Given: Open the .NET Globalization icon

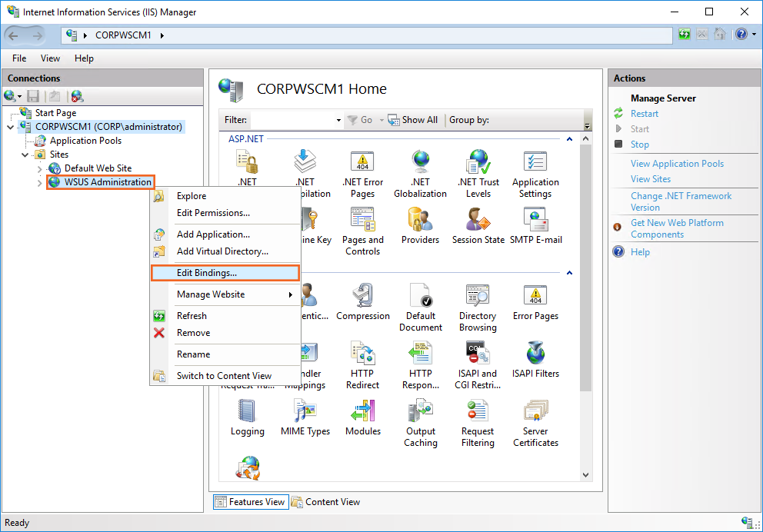Looking at the screenshot, I should coord(420,173).
